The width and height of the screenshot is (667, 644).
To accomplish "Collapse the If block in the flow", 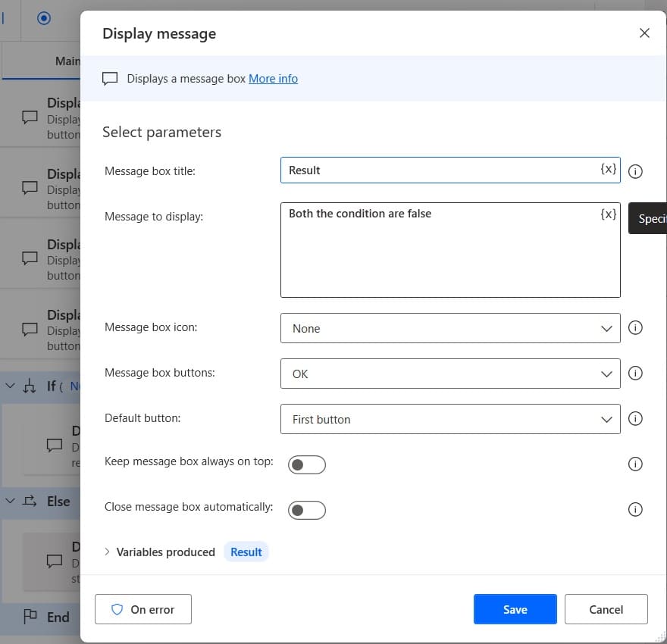I will (10, 386).
